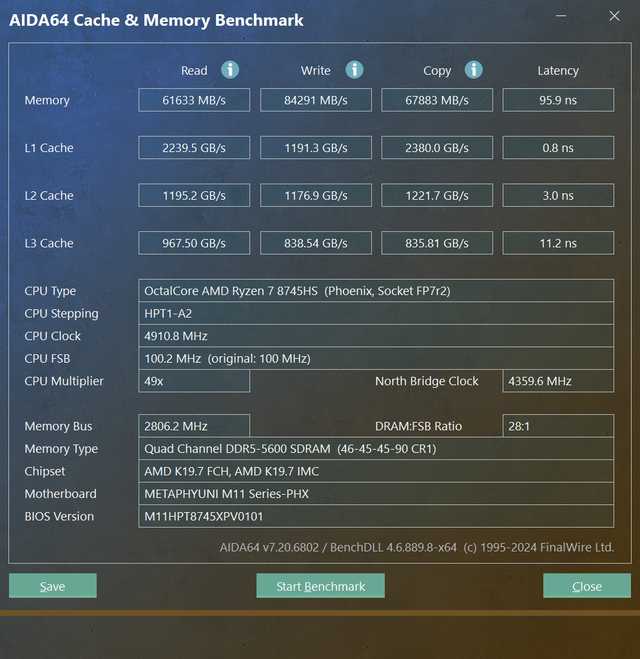Click the info icon next to Write
This screenshot has width=640, height=659.
point(354,70)
